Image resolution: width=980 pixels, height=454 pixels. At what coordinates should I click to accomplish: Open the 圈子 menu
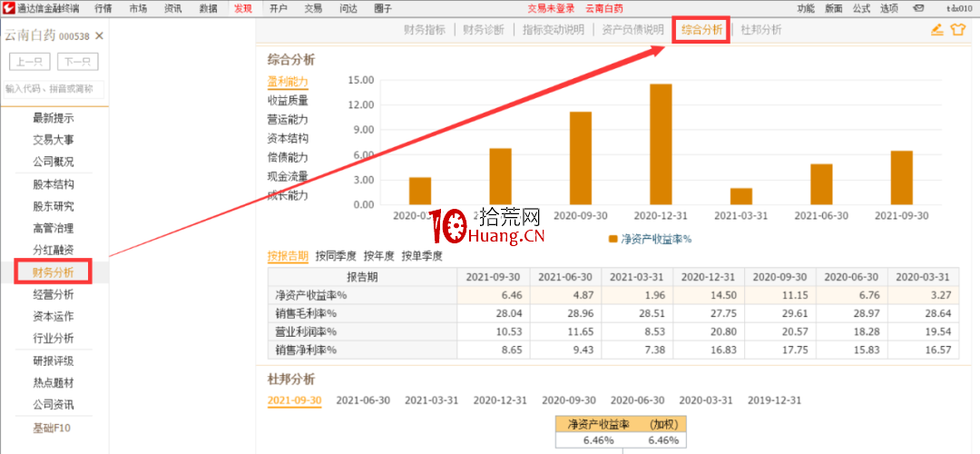383,9
